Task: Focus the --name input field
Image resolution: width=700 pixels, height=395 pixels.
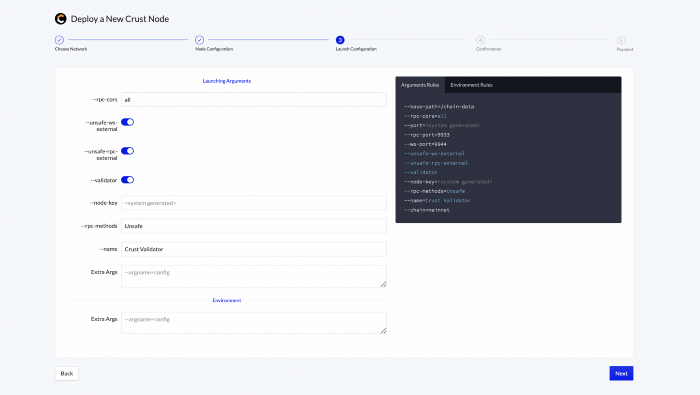Action: click(x=254, y=249)
